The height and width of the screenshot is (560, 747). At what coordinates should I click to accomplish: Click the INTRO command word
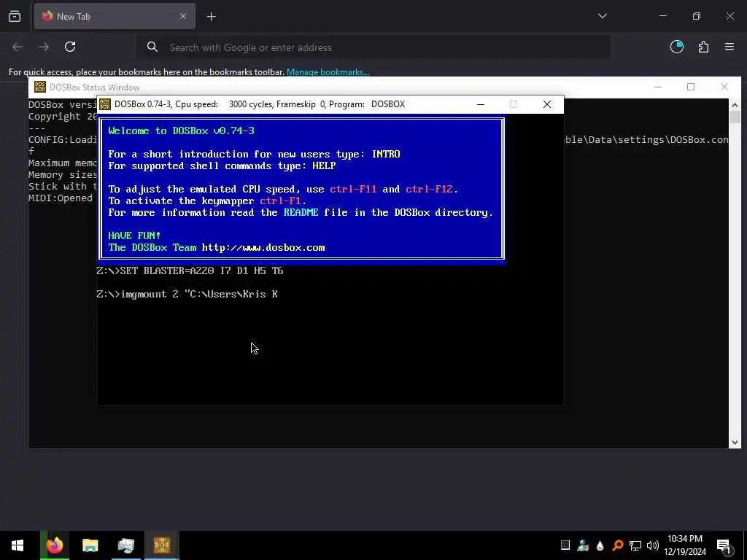coord(386,154)
